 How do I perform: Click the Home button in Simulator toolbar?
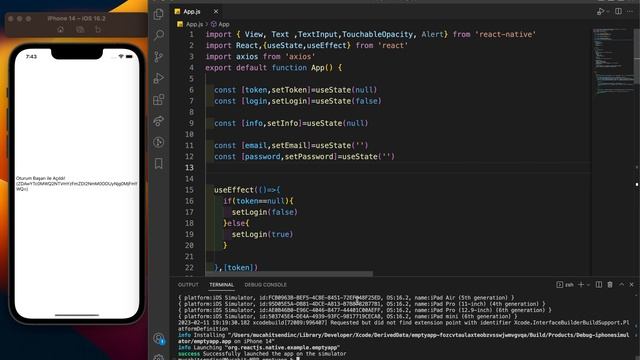[x=60, y=29]
